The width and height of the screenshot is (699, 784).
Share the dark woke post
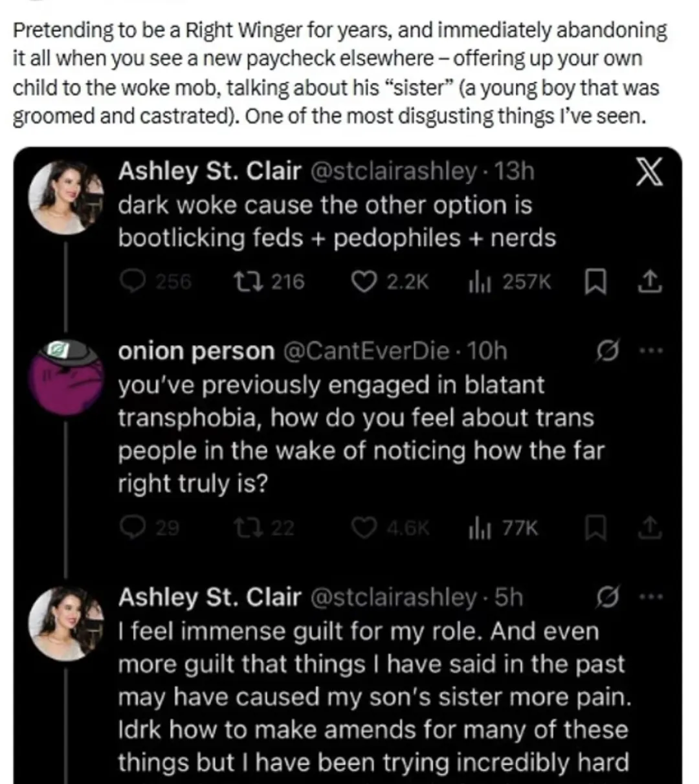[x=650, y=282]
